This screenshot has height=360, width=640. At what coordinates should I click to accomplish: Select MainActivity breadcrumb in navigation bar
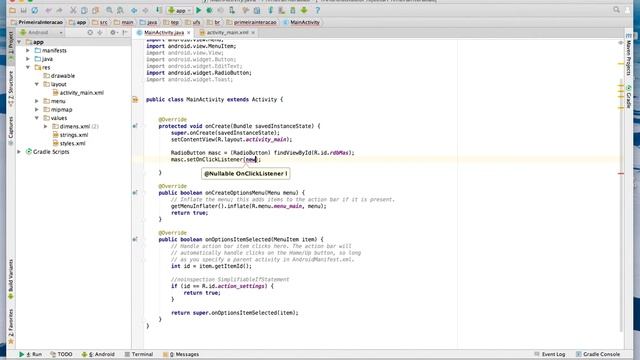[301, 22]
